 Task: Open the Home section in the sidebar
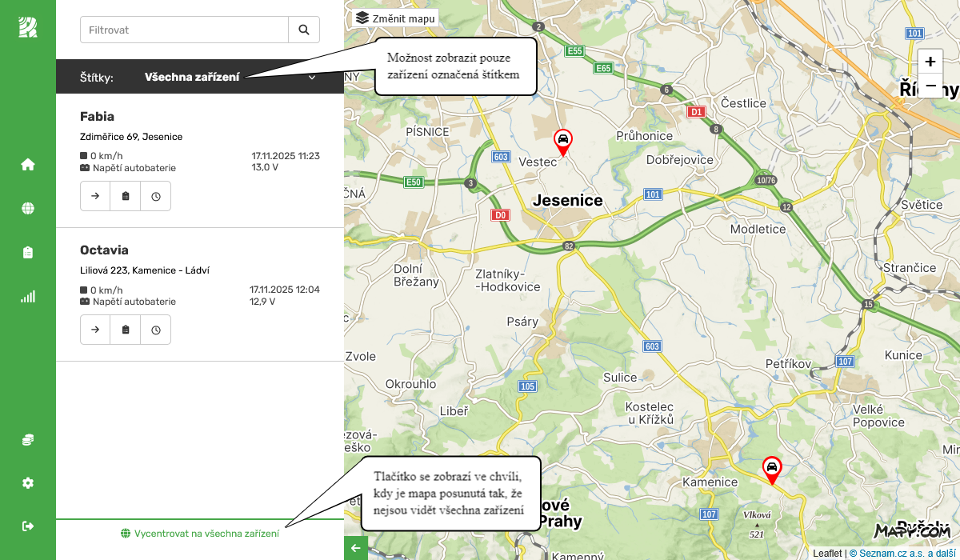click(27, 163)
